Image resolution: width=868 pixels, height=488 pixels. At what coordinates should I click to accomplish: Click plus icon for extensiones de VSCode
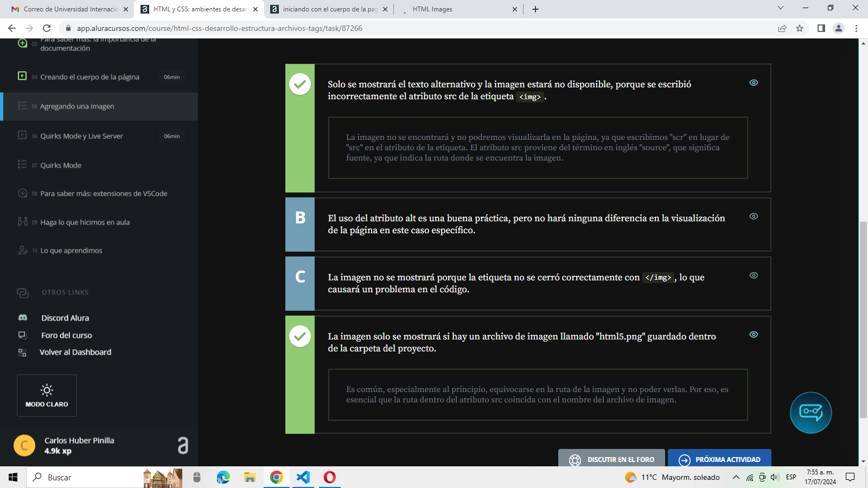[x=22, y=193]
